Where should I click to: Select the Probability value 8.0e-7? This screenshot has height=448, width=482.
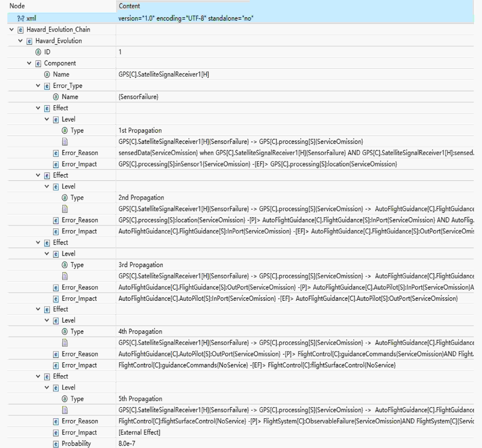pyautogui.click(x=127, y=444)
